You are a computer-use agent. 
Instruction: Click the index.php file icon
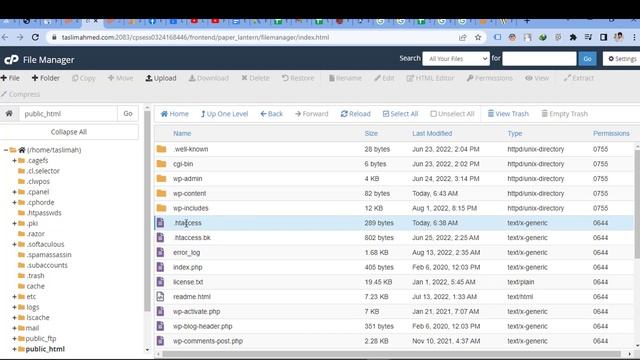point(160,267)
